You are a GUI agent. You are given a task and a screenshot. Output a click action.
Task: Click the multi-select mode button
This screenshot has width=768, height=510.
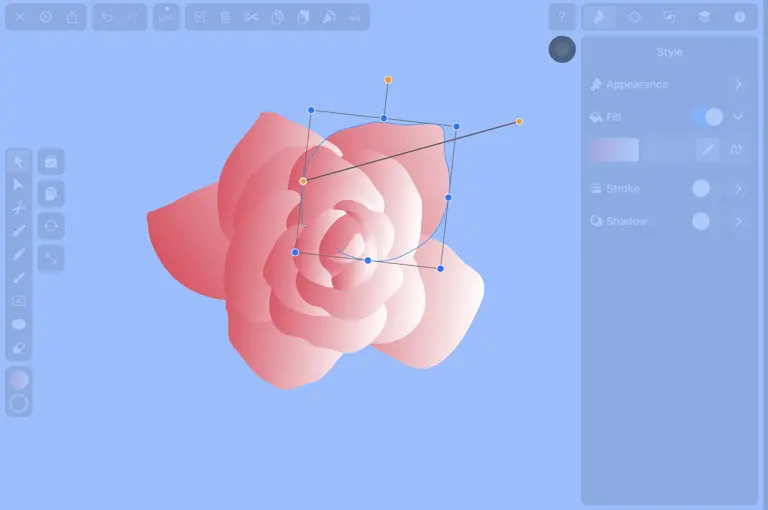pyautogui.click(x=51, y=162)
